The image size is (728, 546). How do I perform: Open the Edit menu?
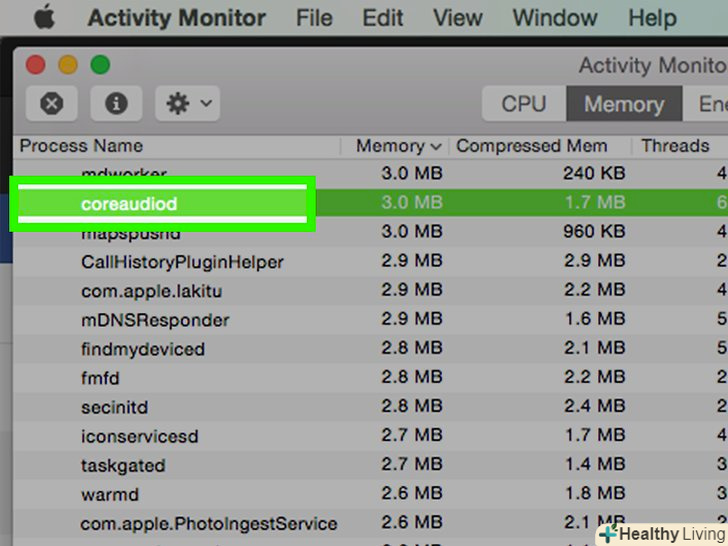pyautogui.click(x=382, y=17)
